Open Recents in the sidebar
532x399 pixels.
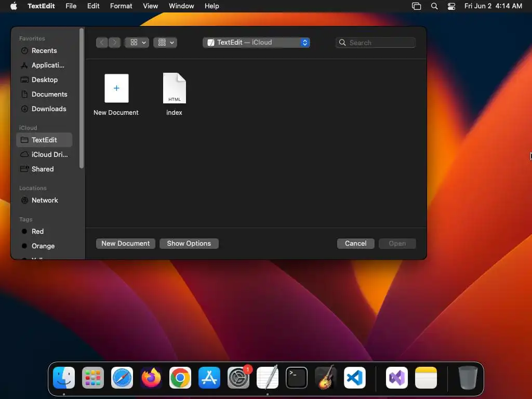[44, 50]
